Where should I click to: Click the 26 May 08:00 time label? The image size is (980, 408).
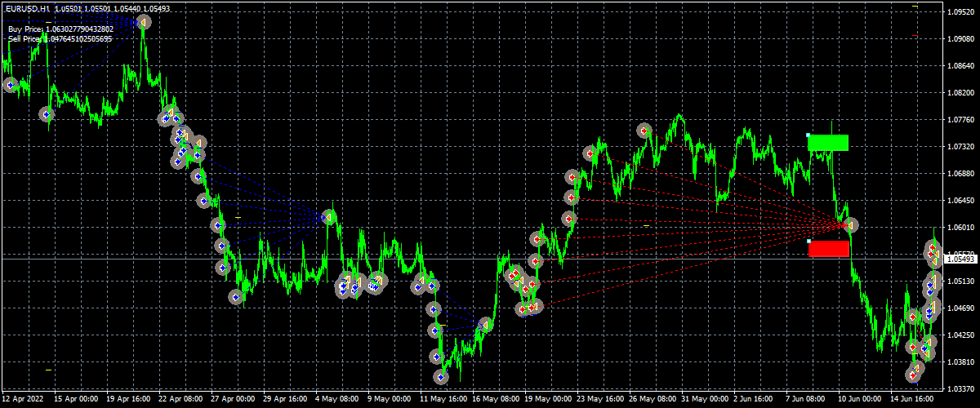pyautogui.click(x=651, y=401)
